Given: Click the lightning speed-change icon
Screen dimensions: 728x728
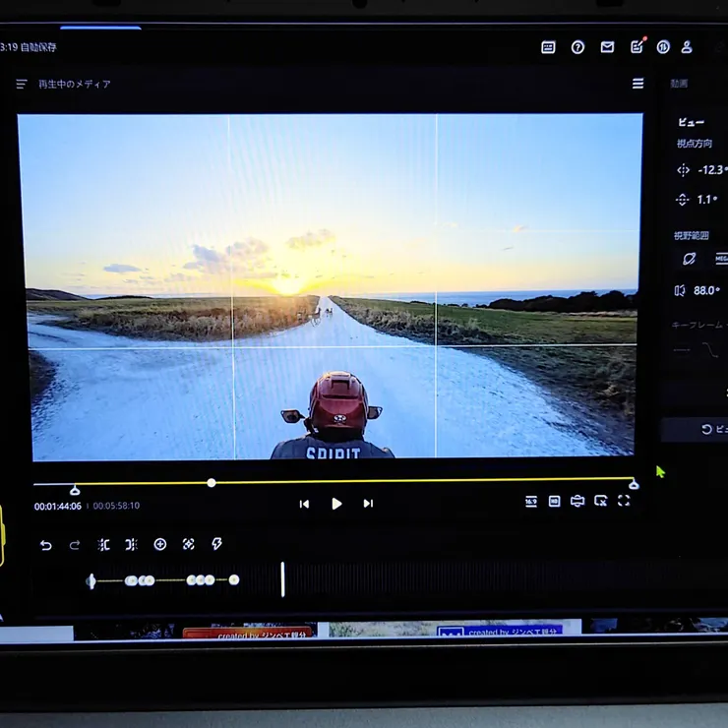Looking at the screenshot, I should (216, 544).
